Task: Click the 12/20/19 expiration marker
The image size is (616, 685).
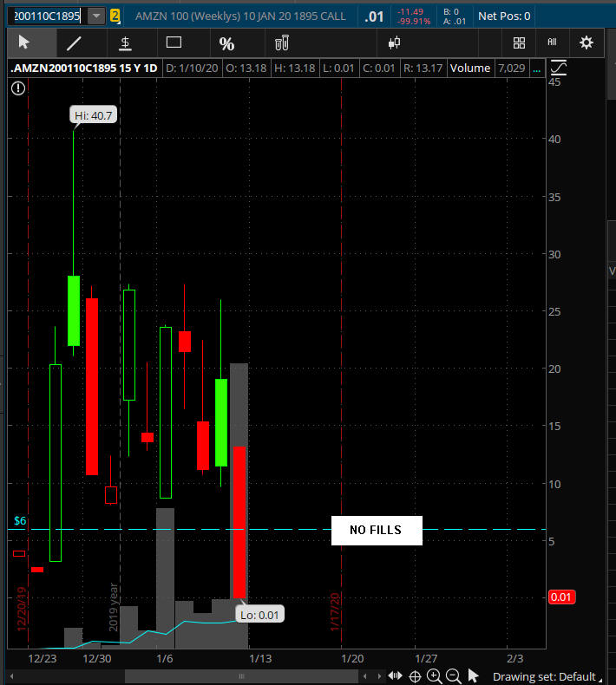Action: click(x=22, y=610)
